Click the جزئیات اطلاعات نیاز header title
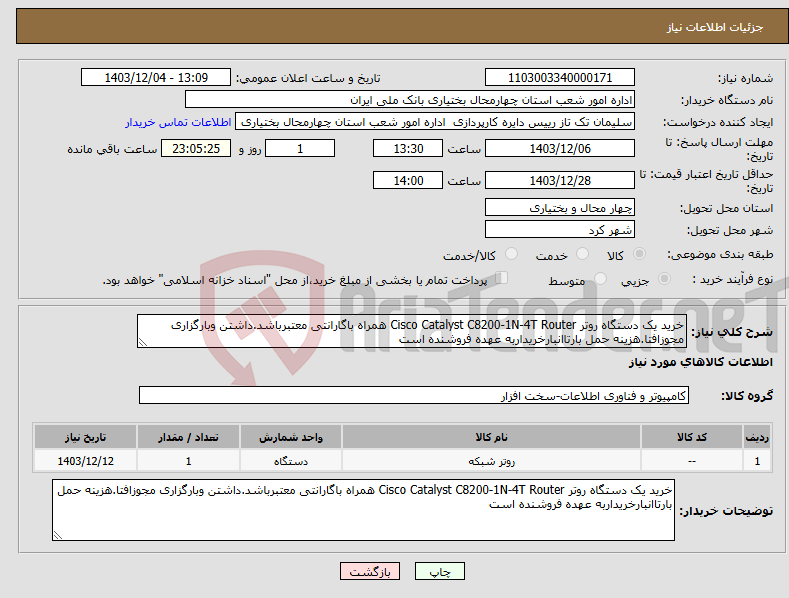The width and height of the screenshot is (789, 598). [x=715, y=27]
